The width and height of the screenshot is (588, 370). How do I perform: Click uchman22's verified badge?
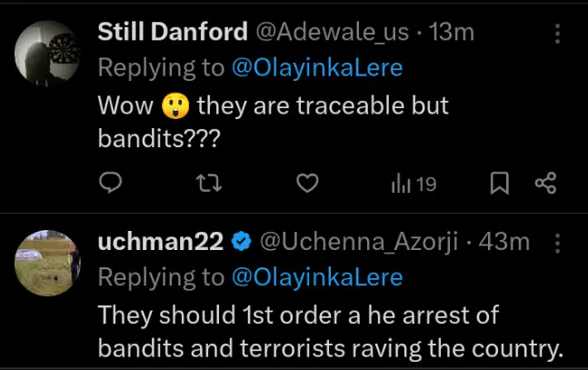coord(242,242)
